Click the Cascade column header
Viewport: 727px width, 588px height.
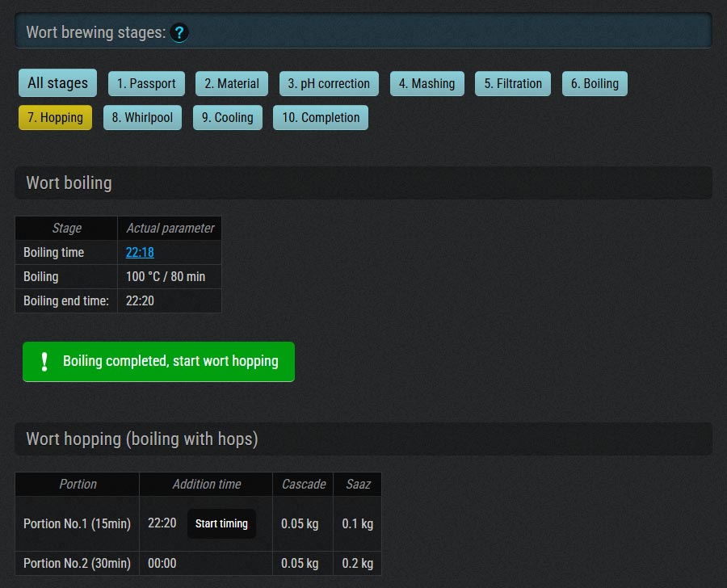point(303,484)
